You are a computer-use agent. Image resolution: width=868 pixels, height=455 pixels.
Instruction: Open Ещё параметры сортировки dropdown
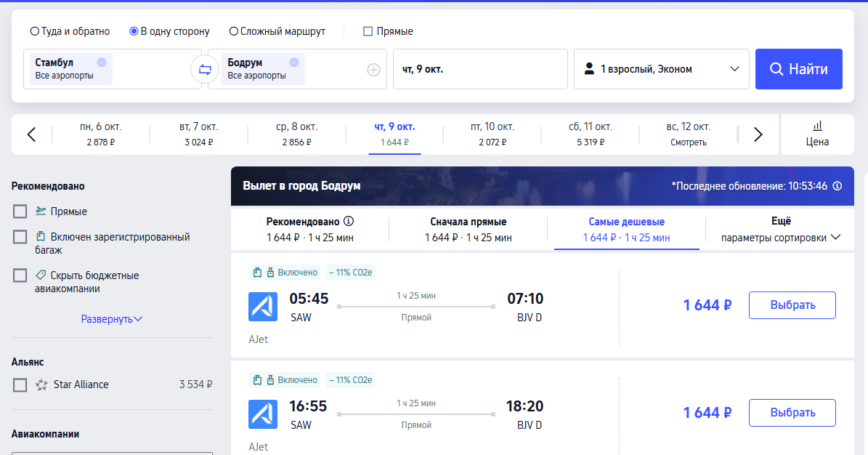click(781, 230)
